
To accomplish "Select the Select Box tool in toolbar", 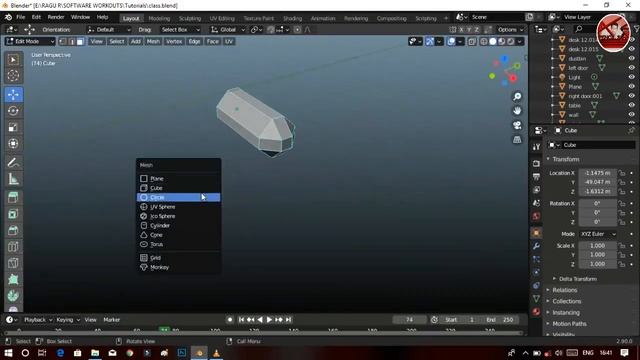I will [x=13, y=60].
